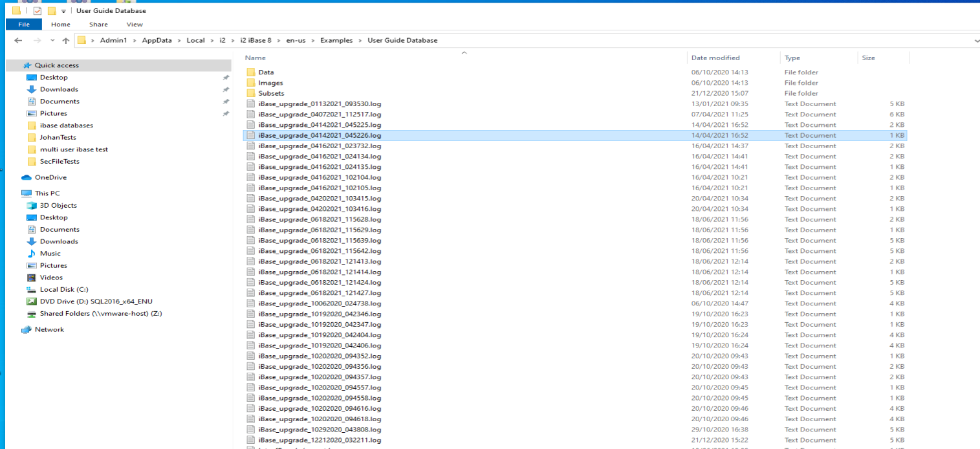This screenshot has width=980, height=449.
Task: Open the Data folder
Action: 266,72
